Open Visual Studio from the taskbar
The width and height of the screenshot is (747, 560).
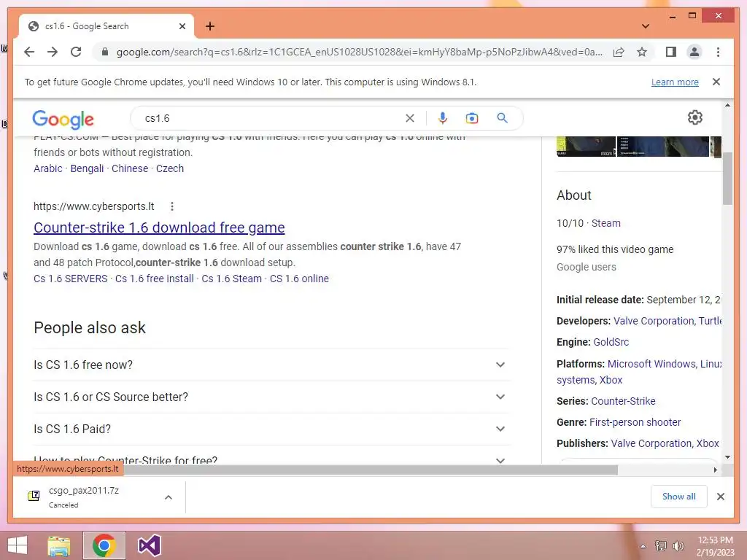(149, 545)
